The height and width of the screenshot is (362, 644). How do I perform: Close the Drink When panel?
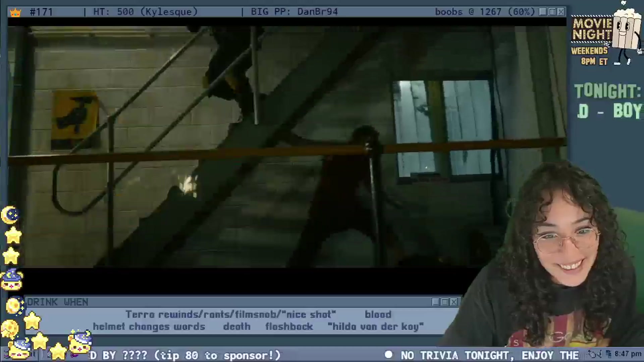point(454,302)
